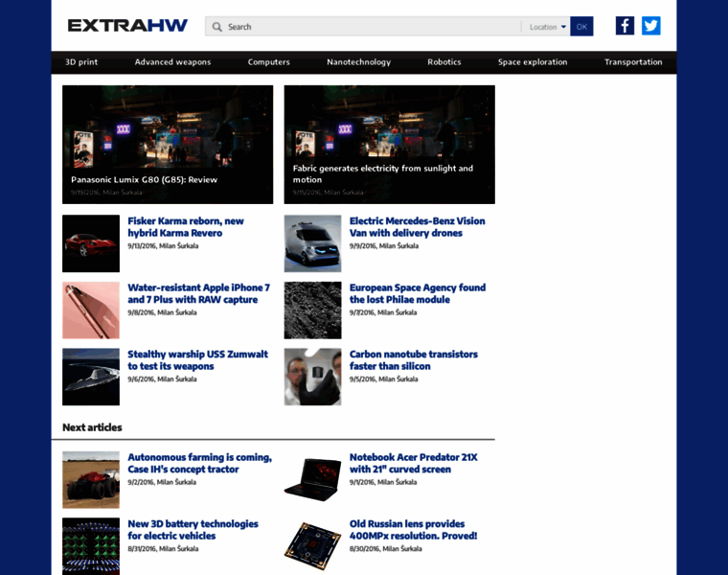Open Carbon nanotube transistors article
728x575 pixels.
point(413,360)
